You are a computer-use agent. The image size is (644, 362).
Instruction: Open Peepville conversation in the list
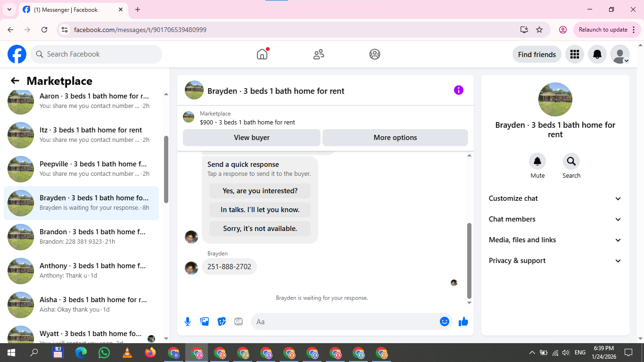(81, 169)
